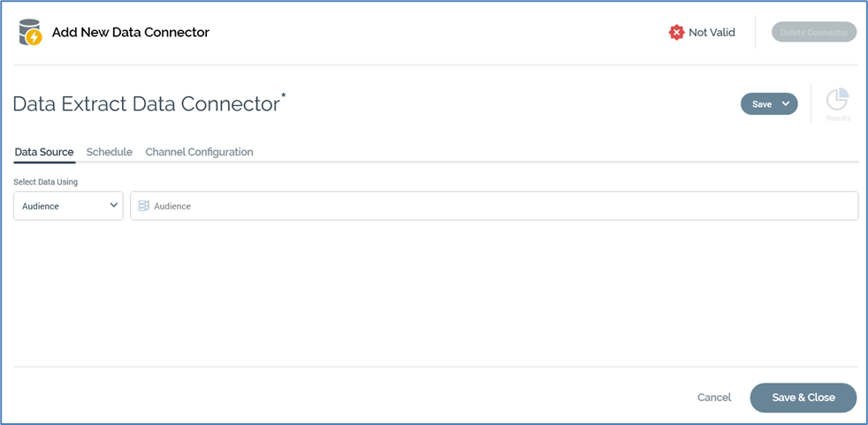Click the Add New Data Connector heading
This screenshot has height=425, width=868.
coord(131,33)
